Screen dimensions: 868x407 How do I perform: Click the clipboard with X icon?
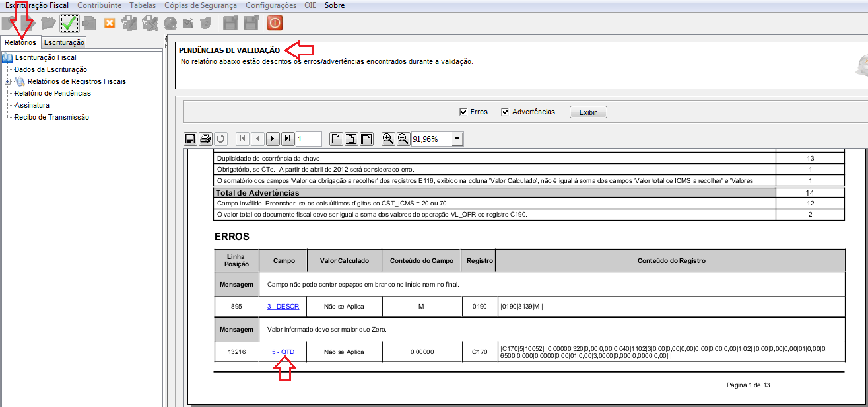[150, 23]
